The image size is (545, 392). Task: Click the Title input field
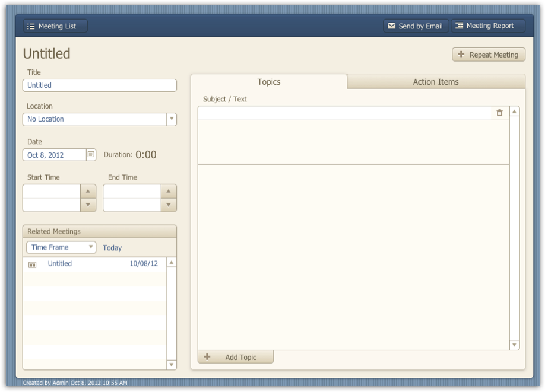[99, 85]
